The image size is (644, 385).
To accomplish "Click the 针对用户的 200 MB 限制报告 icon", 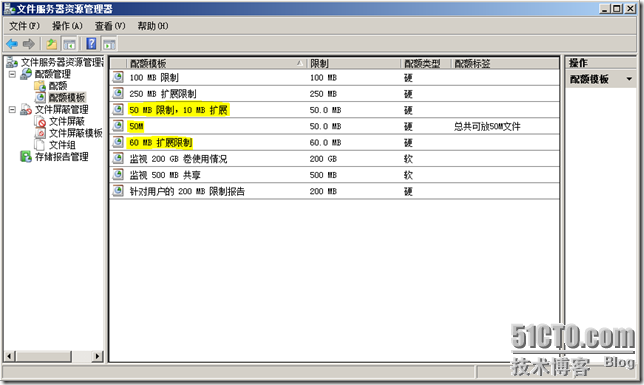I will (118, 191).
